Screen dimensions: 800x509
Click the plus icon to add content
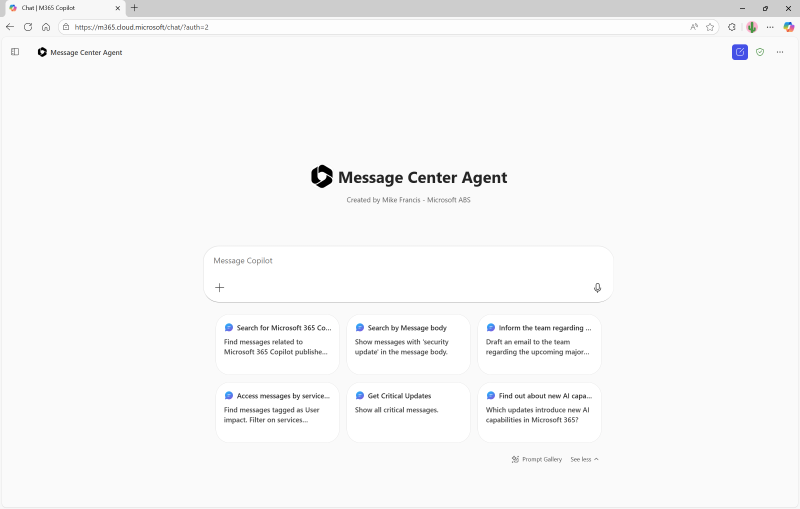pos(220,288)
